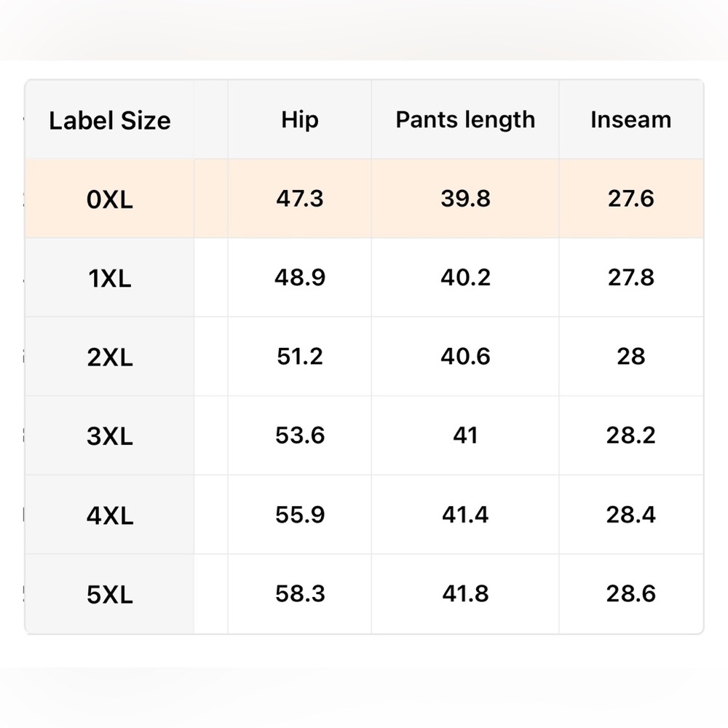Click the 28.6 inseam cell for 5XL
Image resolution: width=728 pixels, height=728 pixels.
[630, 593]
